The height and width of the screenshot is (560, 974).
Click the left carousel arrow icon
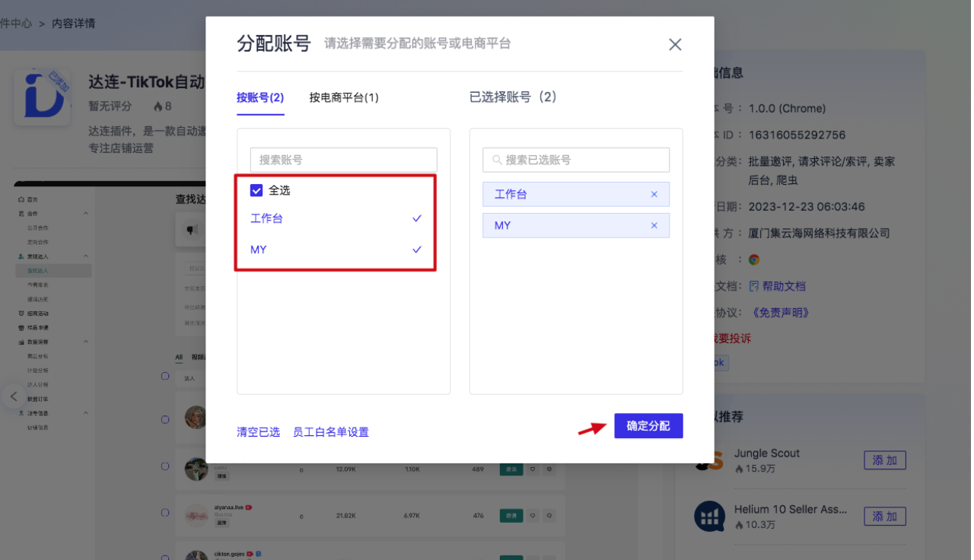click(x=13, y=396)
